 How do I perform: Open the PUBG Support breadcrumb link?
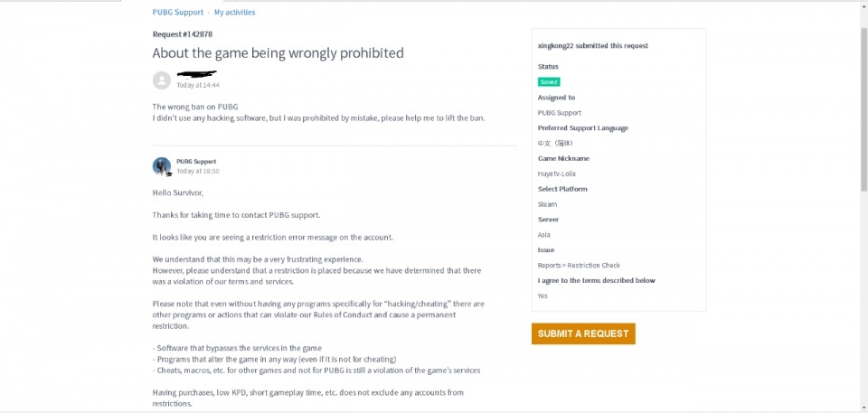coord(177,13)
